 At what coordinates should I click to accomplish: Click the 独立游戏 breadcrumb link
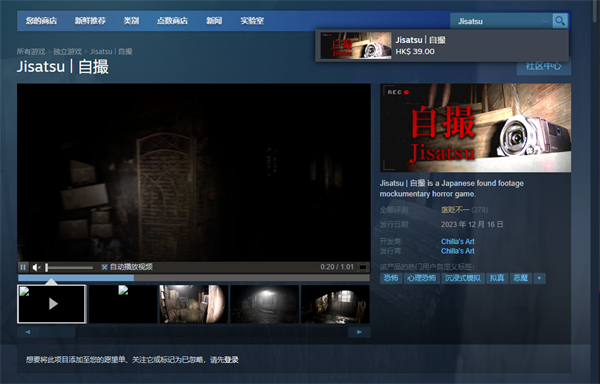(67, 52)
